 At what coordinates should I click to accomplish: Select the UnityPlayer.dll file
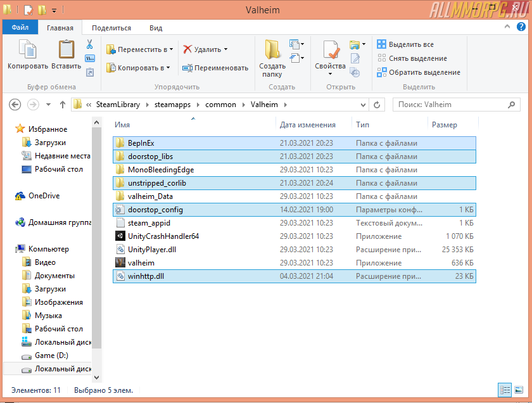[x=294, y=250]
